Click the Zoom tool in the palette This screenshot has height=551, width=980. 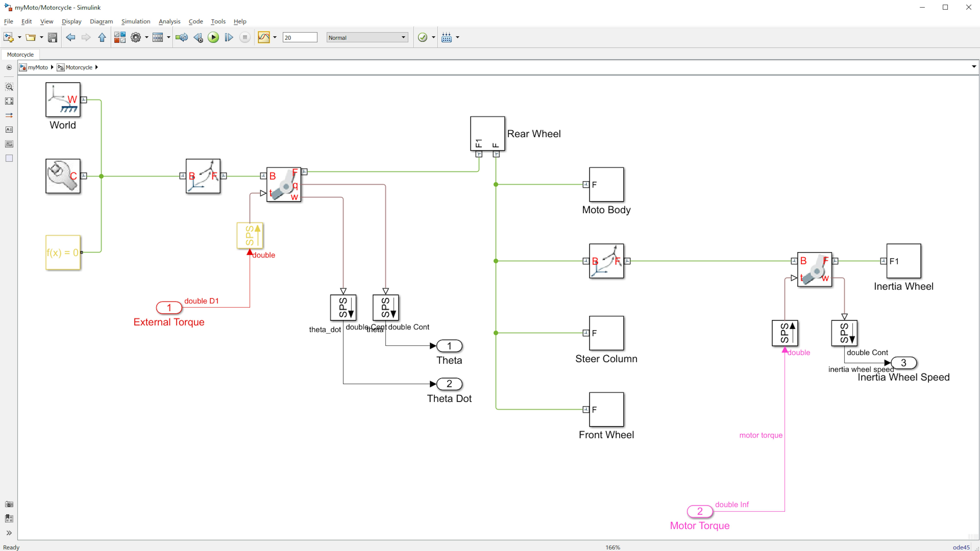[x=9, y=87]
